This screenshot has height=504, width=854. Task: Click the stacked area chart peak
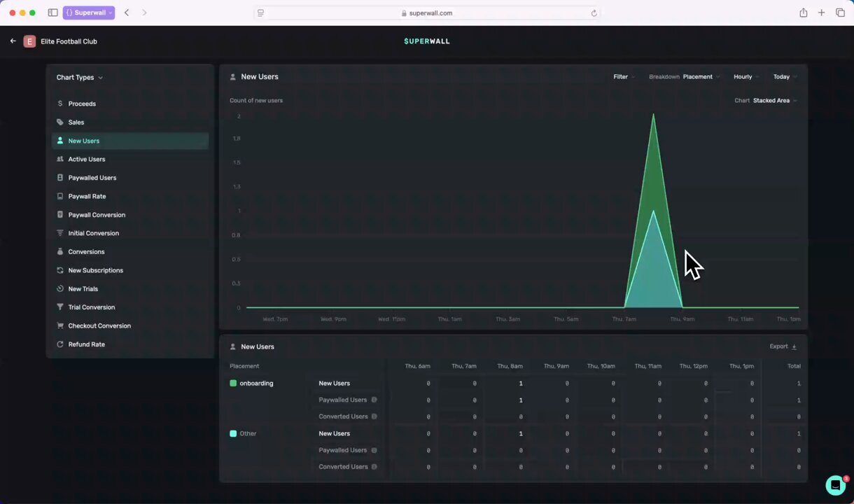coord(653,115)
